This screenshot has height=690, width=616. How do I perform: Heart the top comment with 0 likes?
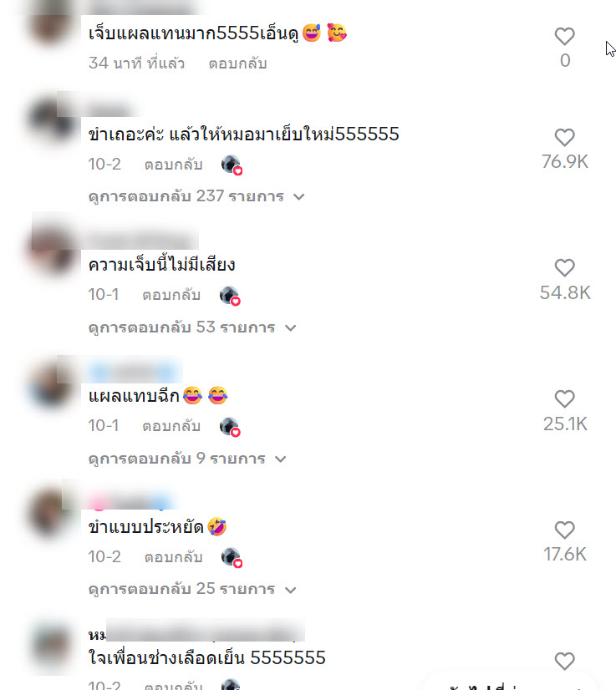(564, 37)
